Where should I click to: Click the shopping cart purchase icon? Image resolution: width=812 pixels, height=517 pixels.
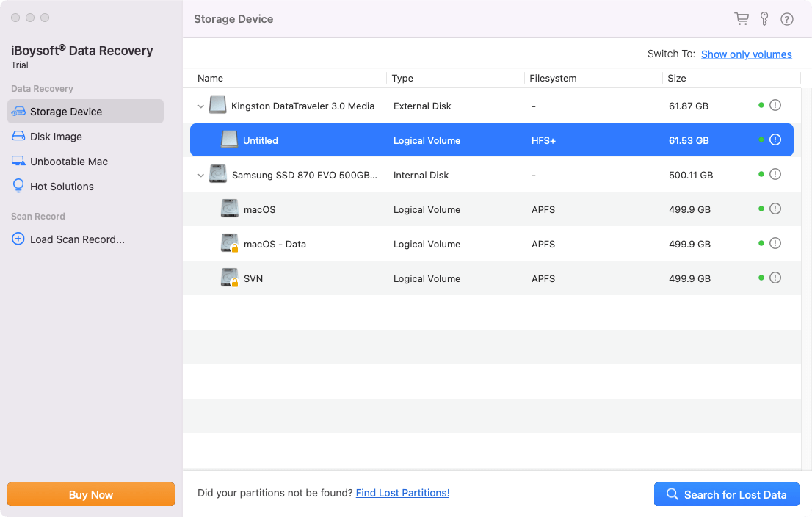[742, 18]
